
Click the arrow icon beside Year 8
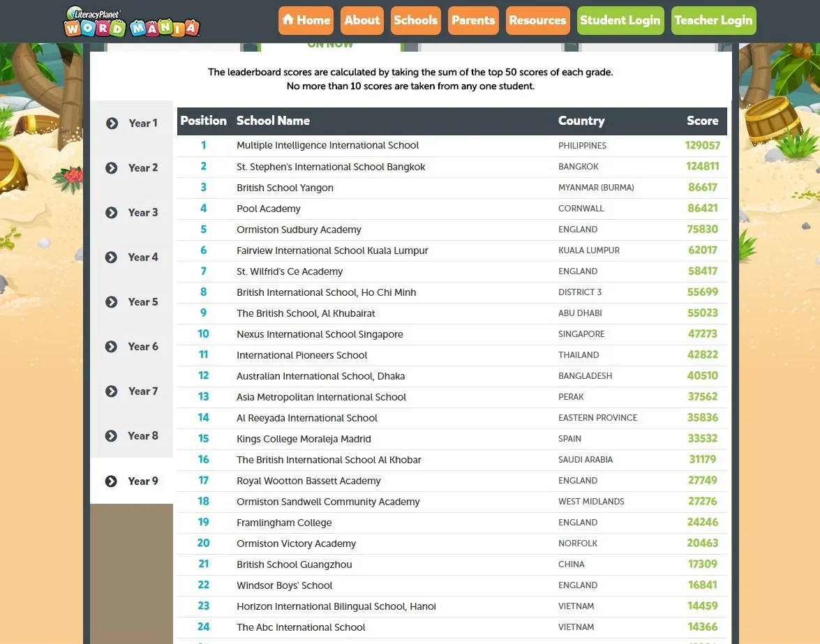[112, 436]
